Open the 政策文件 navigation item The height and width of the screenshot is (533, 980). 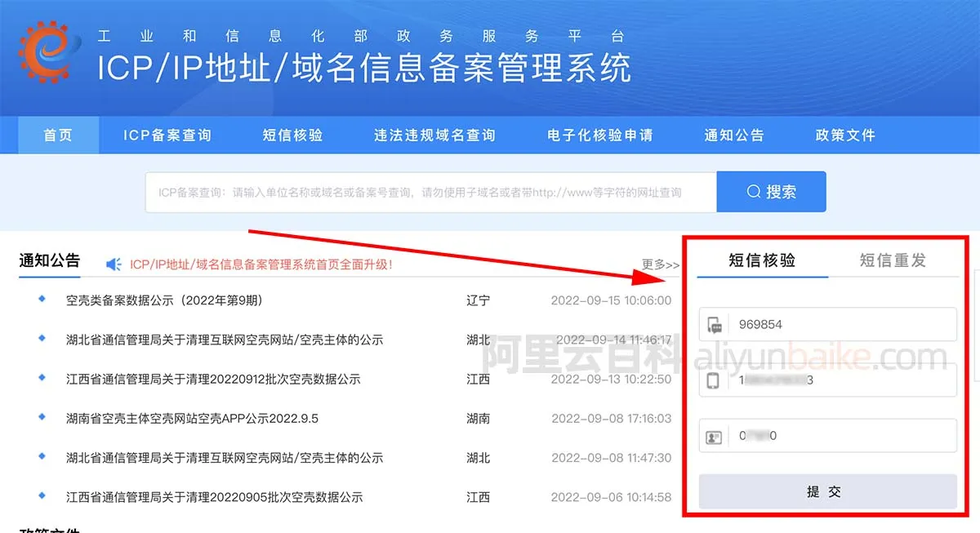(x=844, y=135)
